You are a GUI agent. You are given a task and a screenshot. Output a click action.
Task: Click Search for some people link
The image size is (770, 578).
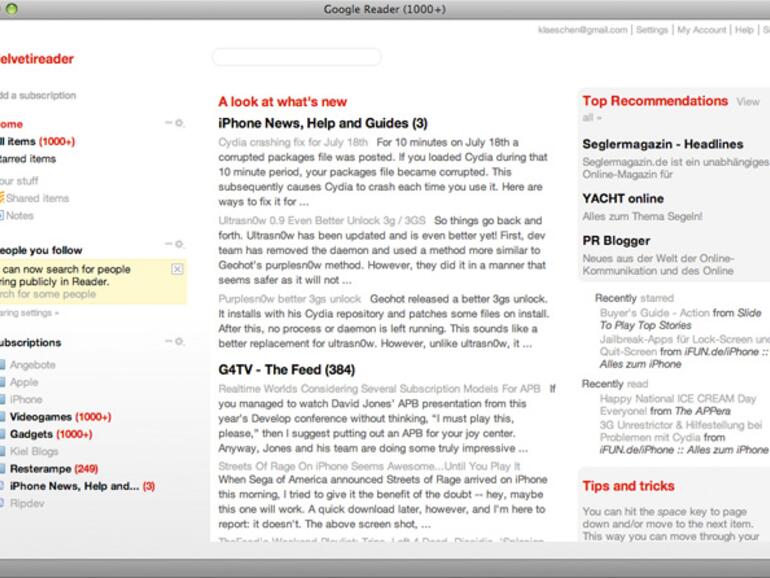(48, 294)
